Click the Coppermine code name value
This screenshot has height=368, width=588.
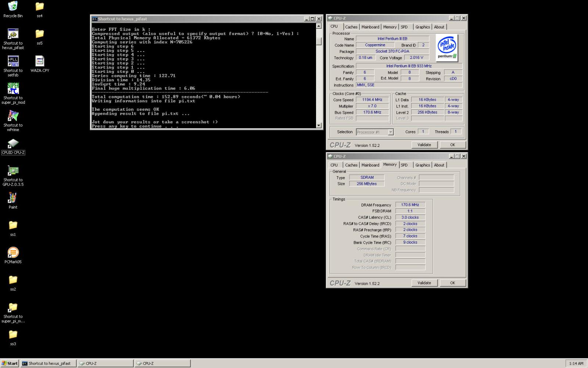pos(375,45)
